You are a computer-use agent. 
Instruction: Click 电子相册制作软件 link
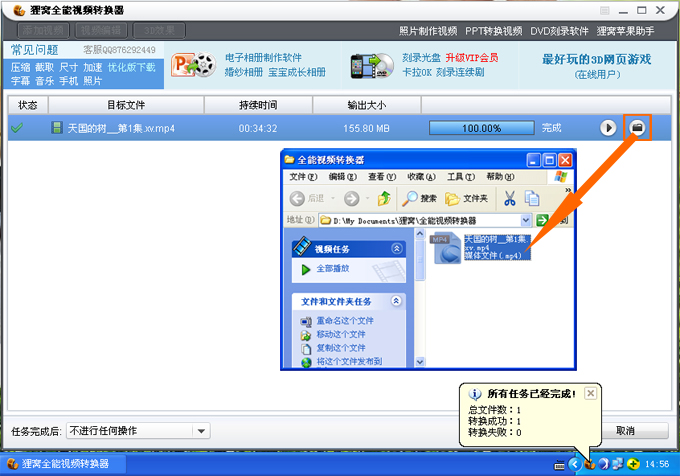pyautogui.click(x=263, y=58)
